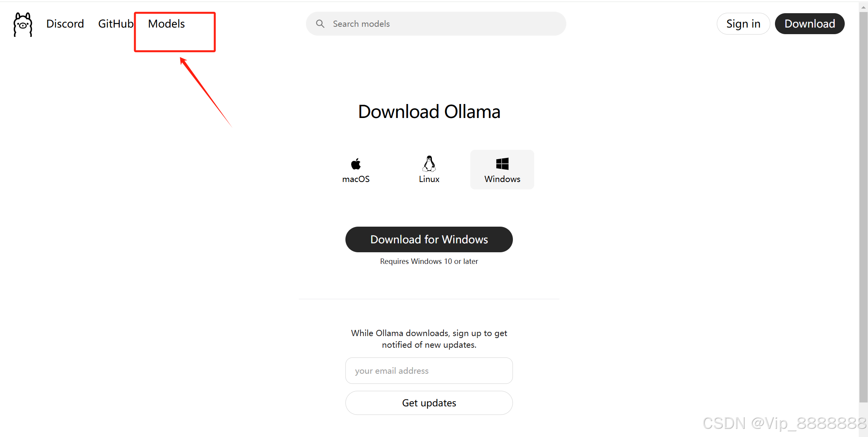Click the Ollama llama logo

click(23, 24)
